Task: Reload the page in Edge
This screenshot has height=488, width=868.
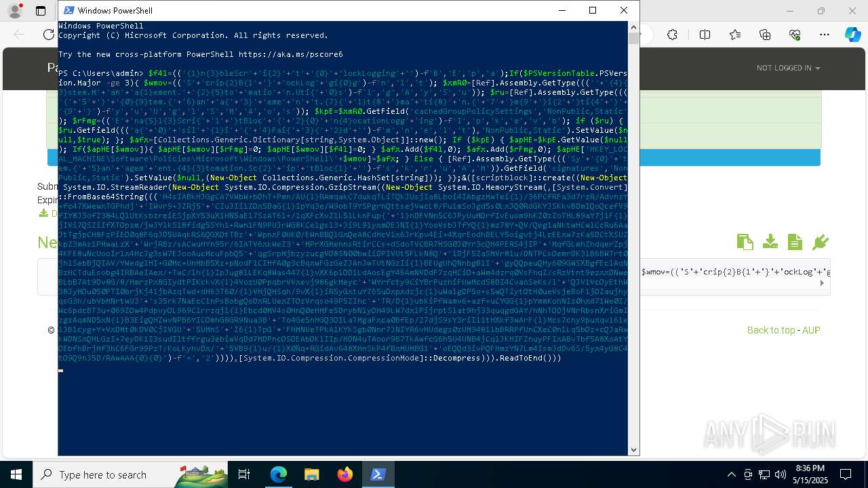Action: click(49, 35)
